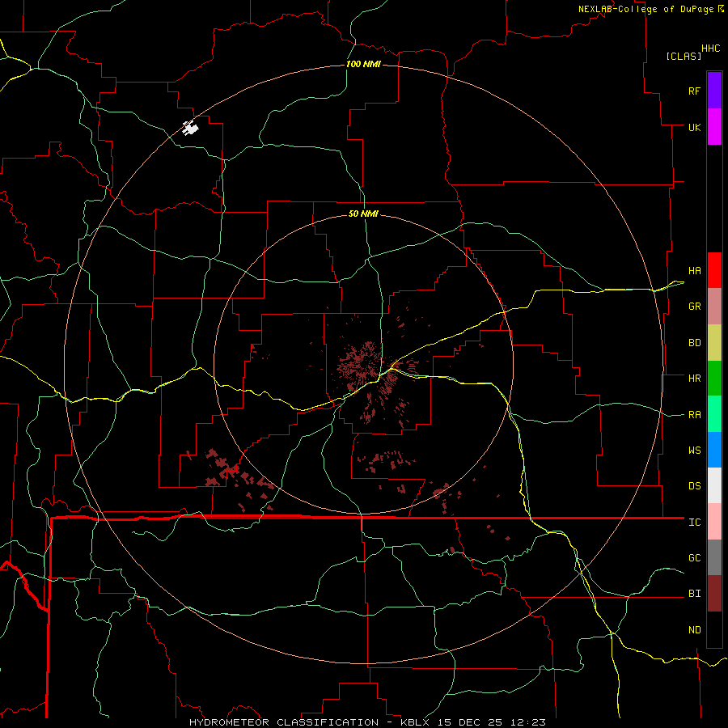Click the white dry snow echo patch
Image resolution: width=728 pixels, height=728 pixels.
point(190,128)
